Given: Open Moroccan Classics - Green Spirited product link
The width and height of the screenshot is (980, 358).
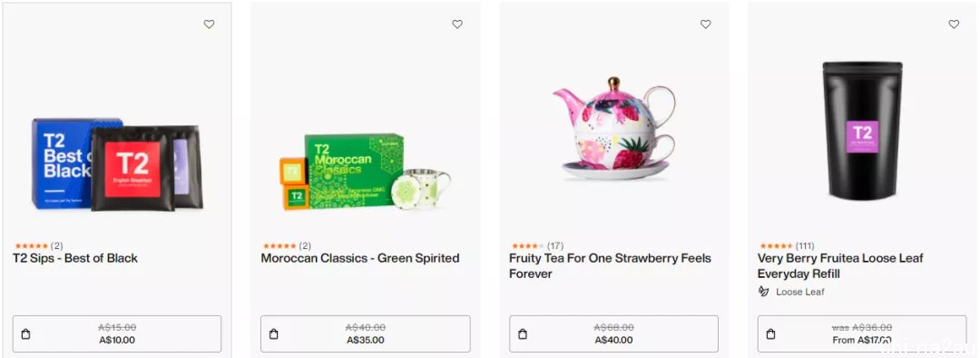Looking at the screenshot, I should click(x=360, y=258).
